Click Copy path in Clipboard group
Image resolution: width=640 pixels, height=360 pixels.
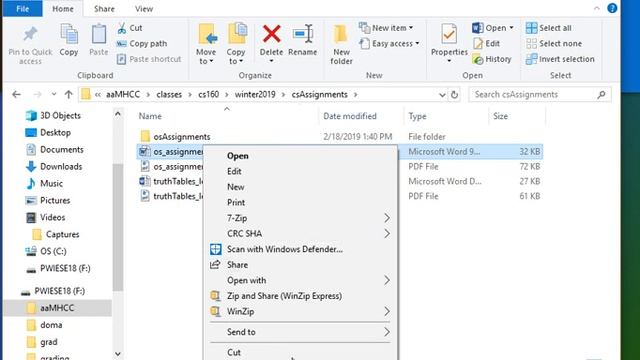[142, 44]
